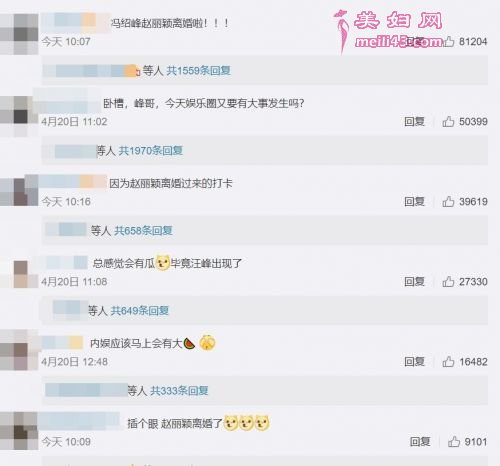Click the 美妇网 watermark logo
This screenshot has width=500, height=466.
point(388,30)
